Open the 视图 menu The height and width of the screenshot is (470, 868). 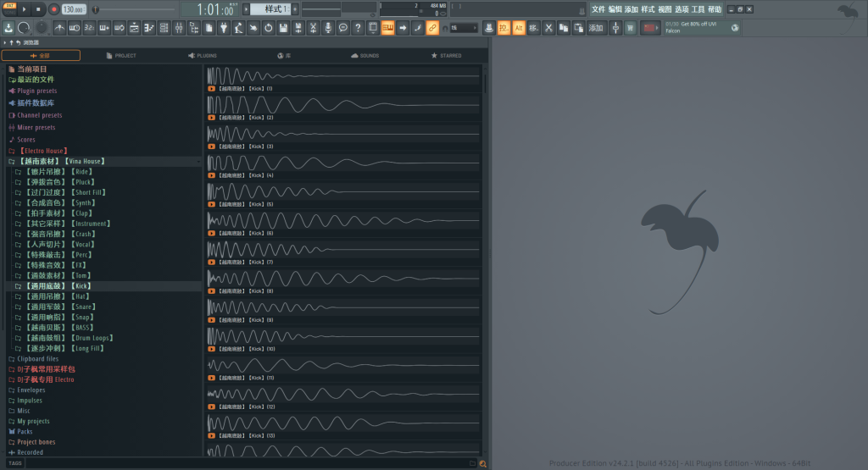(665, 9)
